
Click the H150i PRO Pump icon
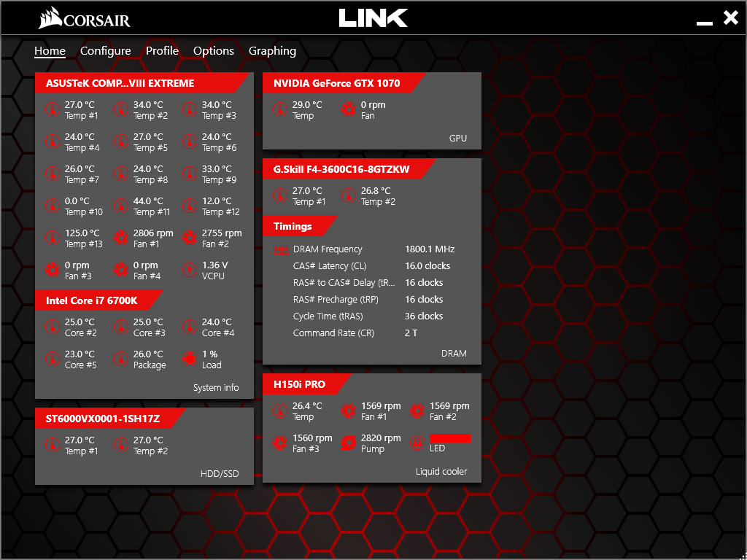(x=349, y=443)
